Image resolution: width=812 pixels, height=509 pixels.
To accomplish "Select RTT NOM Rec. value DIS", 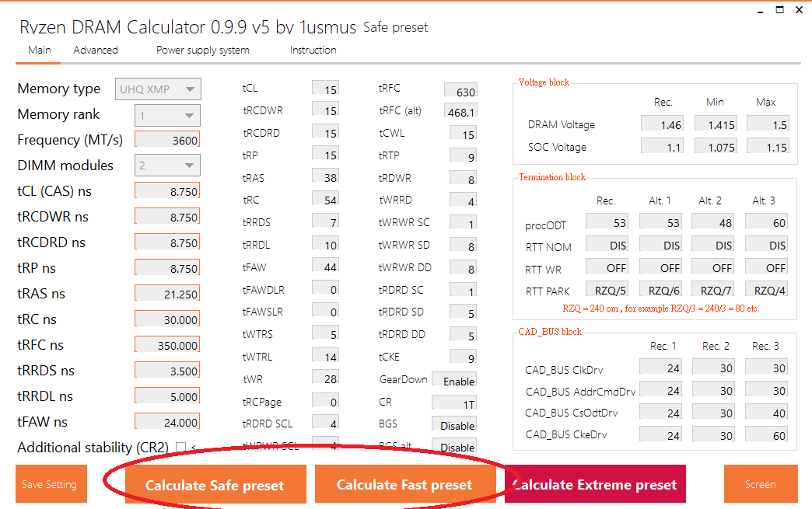I will click(x=607, y=245).
